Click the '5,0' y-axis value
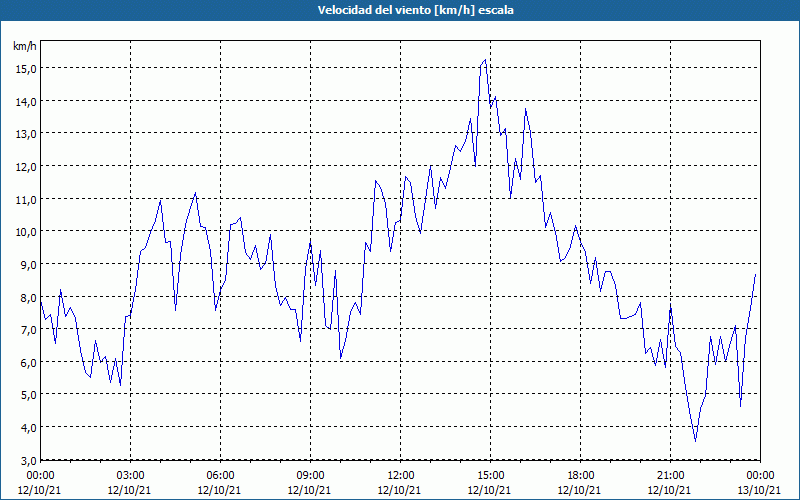Image resolution: width=800 pixels, height=500 pixels. [x=28, y=394]
